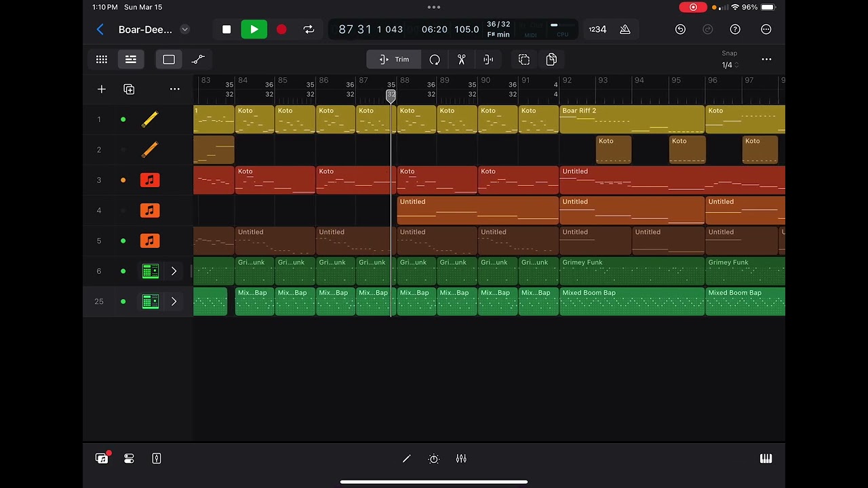Select the Grimey Funk region at bar 92
This screenshot has height=488, width=868.
tap(632, 271)
